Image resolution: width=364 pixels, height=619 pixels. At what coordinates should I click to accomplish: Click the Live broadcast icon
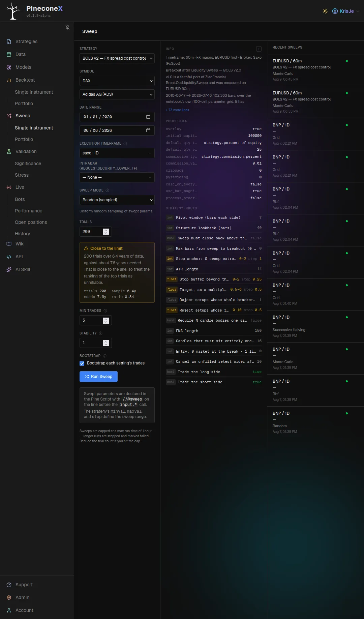pyautogui.click(x=9, y=187)
